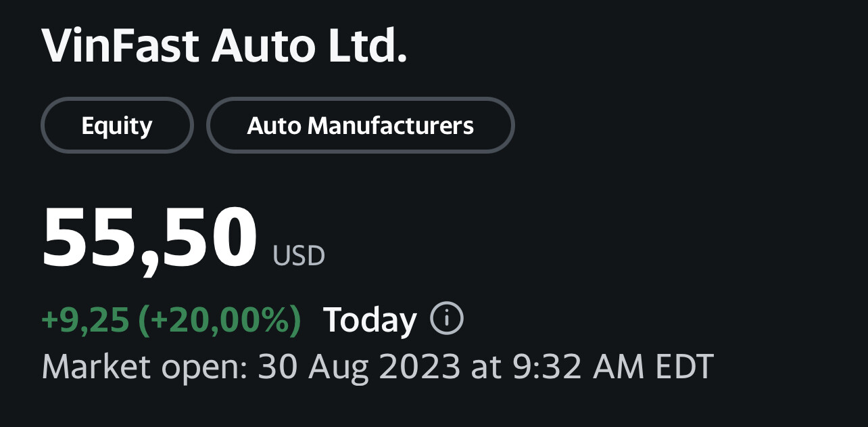Click the 9:32 AM time text

tap(577, 367)
